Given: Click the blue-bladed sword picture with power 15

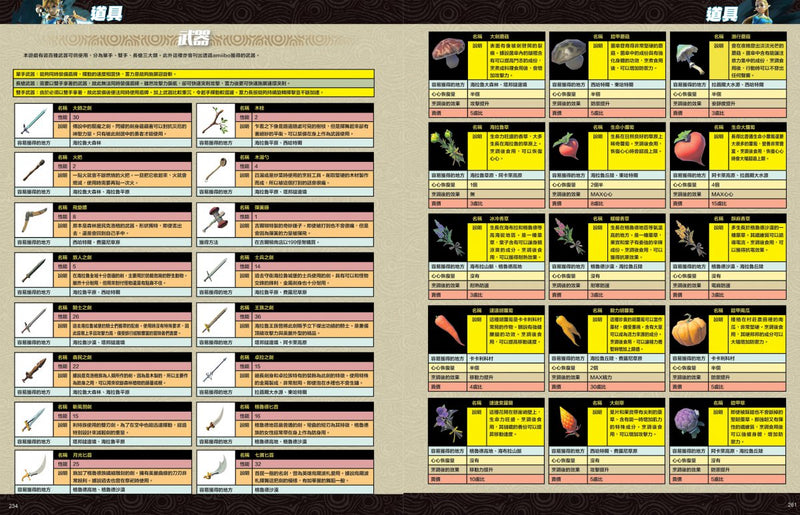Looking at the screenshot, I should tap(34, 420).
